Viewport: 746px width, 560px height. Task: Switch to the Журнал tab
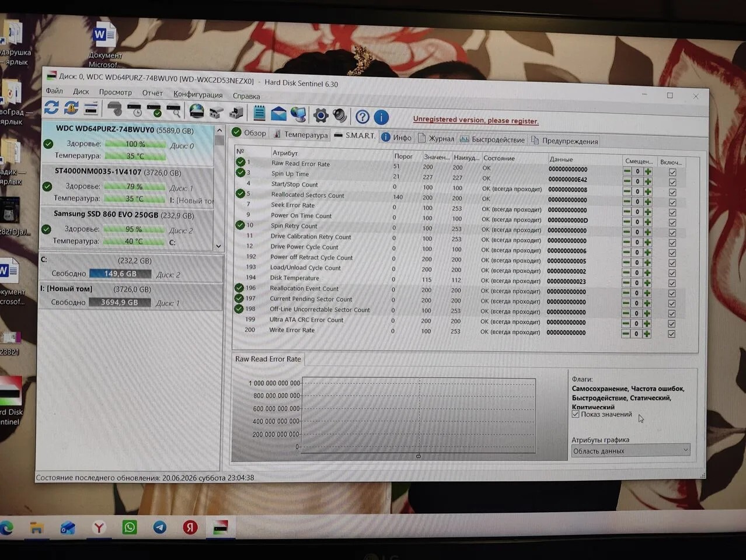tap(436, 138)
